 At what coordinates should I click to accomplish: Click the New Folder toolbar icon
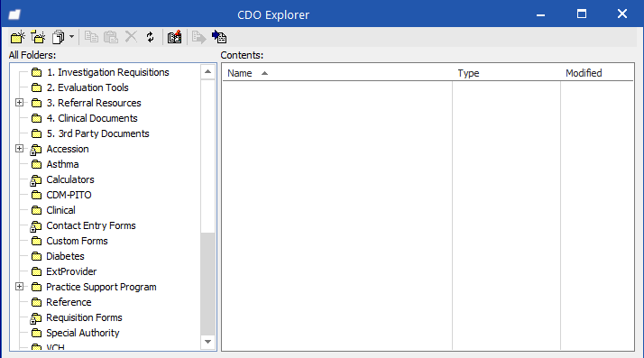[18, 37]
